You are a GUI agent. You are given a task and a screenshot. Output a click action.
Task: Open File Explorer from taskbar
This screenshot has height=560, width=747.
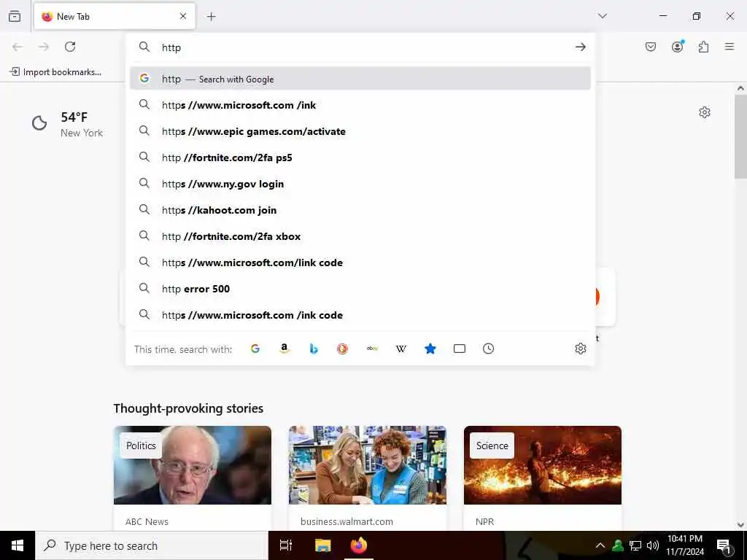tap(322, 545)
